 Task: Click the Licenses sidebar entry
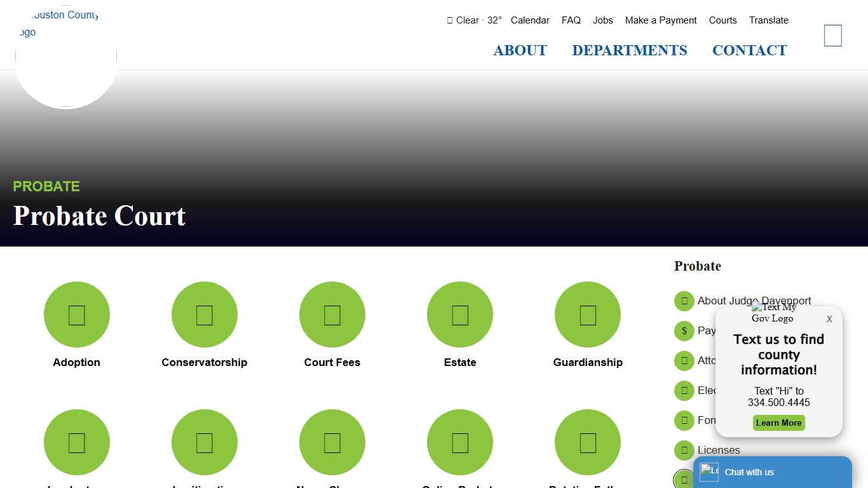click(718, 450)
